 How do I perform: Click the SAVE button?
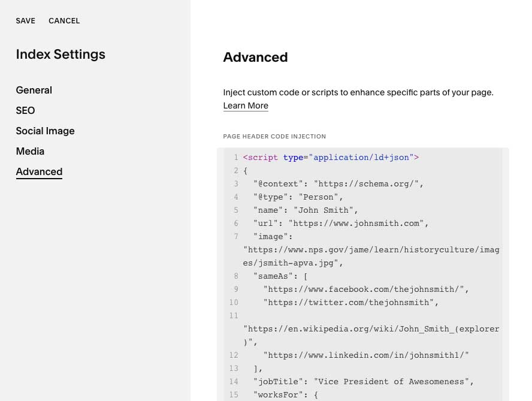(x=25, y=20)
